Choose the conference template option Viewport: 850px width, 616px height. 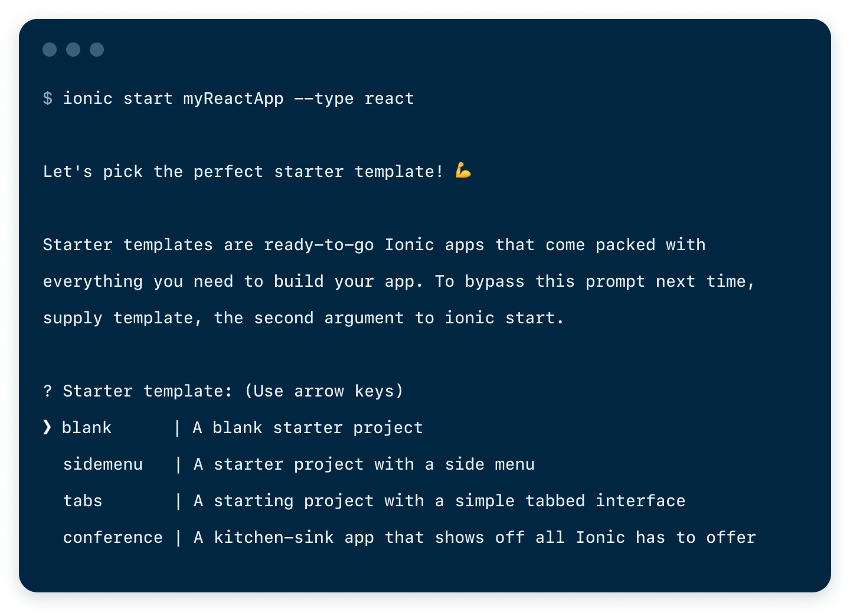pyautogui.click(x=113, y=538)
